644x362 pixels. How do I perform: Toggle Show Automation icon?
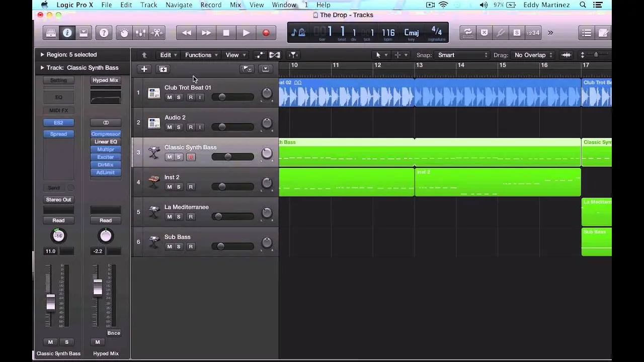pyautogui.click(x=259, y=55)
